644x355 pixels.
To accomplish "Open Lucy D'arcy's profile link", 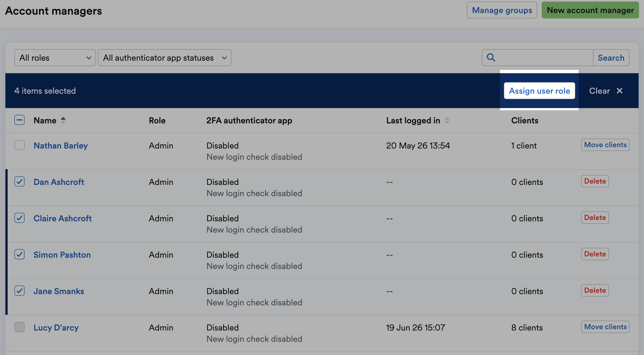I will pyautogui.click(x=56, y=328).
